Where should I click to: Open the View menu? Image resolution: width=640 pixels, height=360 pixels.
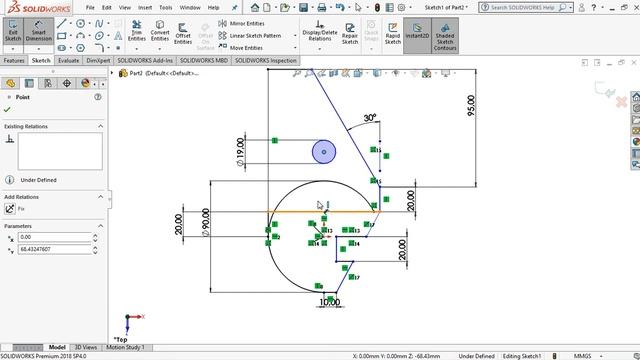point(125,7)
